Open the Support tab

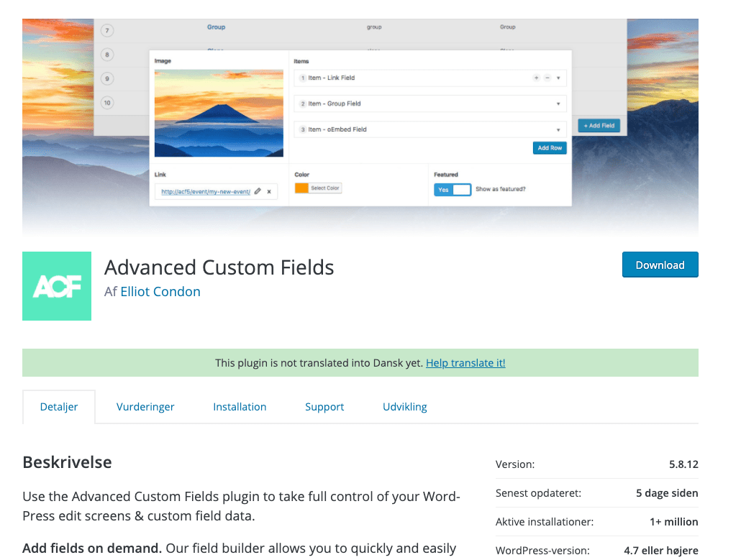coord(324,407)
